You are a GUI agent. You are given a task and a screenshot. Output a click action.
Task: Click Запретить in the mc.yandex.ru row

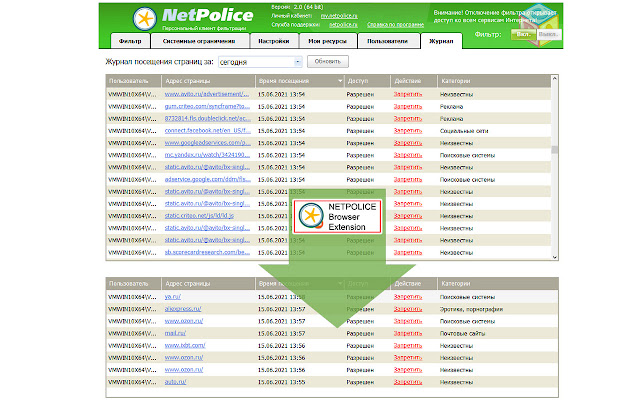408,155
